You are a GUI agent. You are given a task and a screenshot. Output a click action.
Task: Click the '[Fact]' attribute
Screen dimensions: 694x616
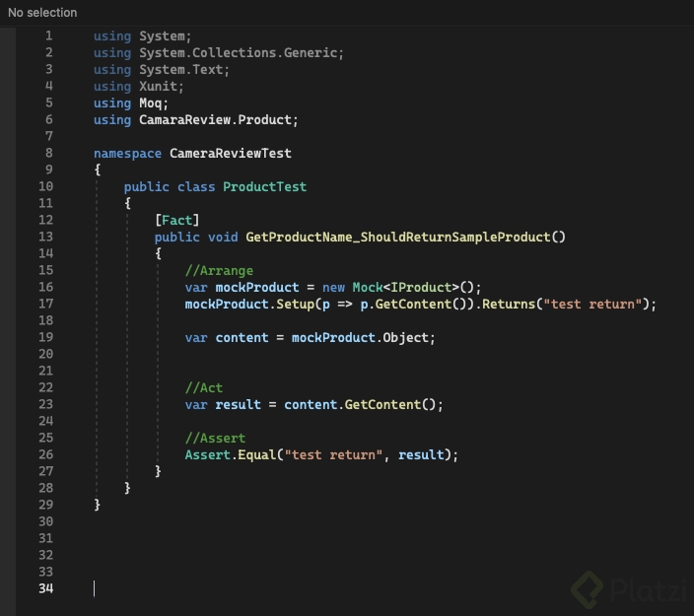click(x=177, y=220)
